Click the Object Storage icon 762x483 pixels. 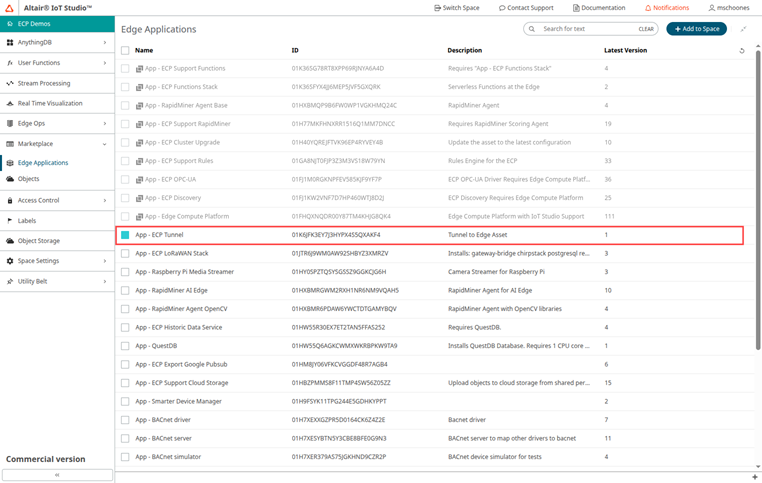coord(10,241)
